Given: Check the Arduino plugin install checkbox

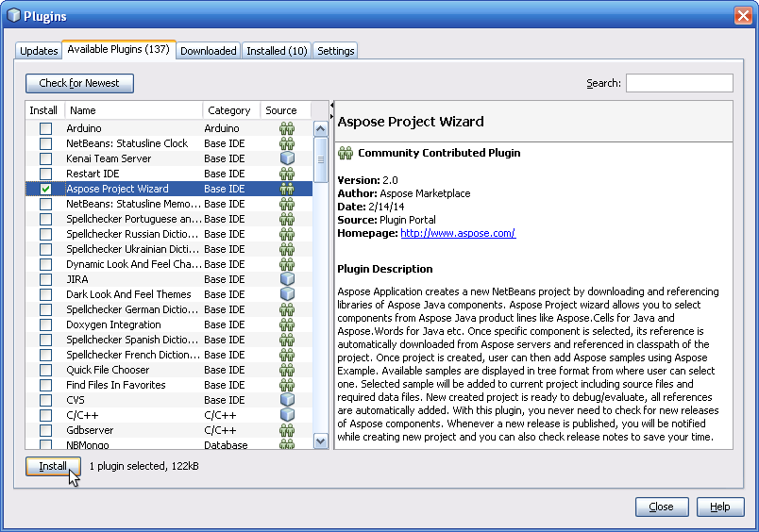Looking at the screenshot, I should tap(45, 128).
